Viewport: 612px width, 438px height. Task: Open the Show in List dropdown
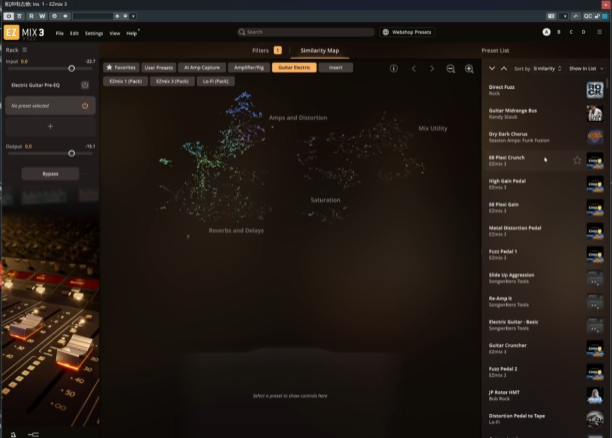(x=584, y=68)
